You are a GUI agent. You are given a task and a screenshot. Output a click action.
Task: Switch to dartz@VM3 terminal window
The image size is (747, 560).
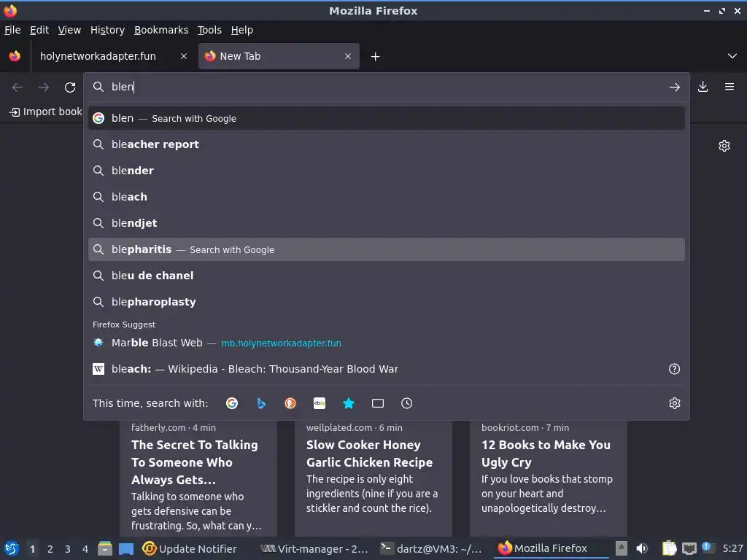(x=431, y=548)
